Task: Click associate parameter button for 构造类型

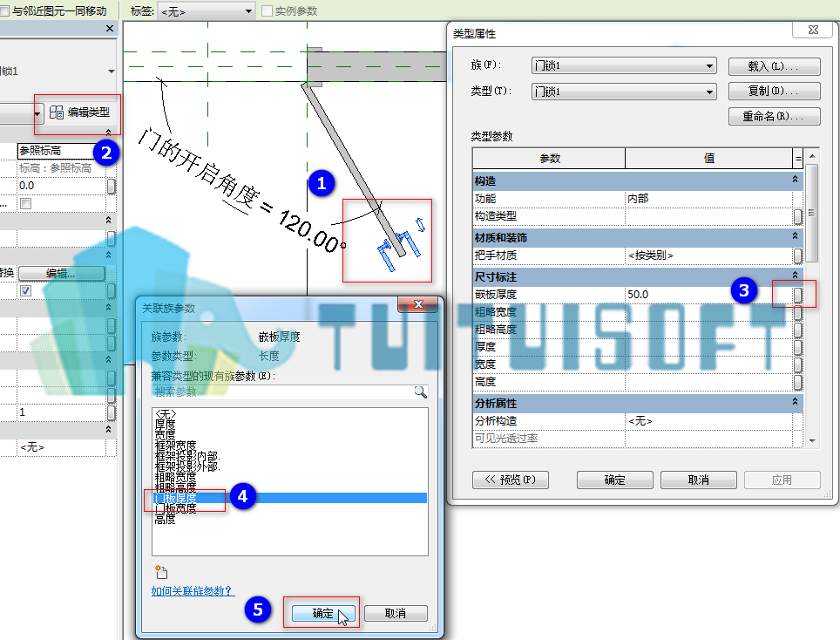Action: 797,216
